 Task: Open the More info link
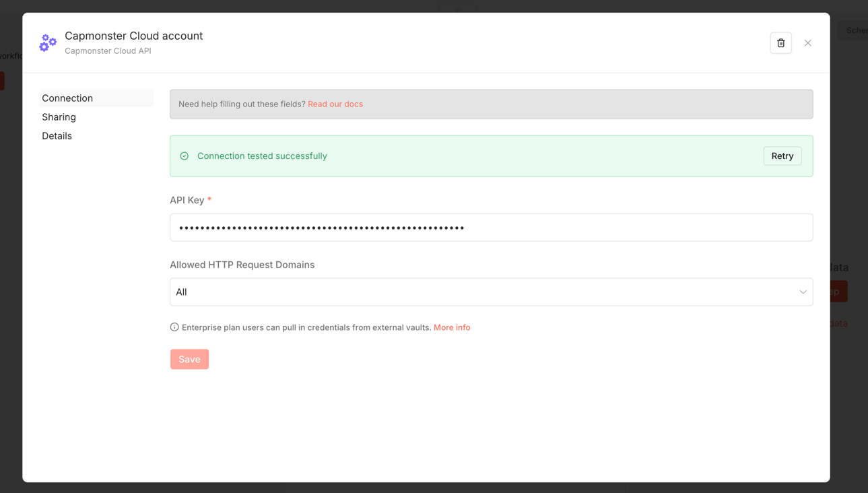(x=452, y=327)
